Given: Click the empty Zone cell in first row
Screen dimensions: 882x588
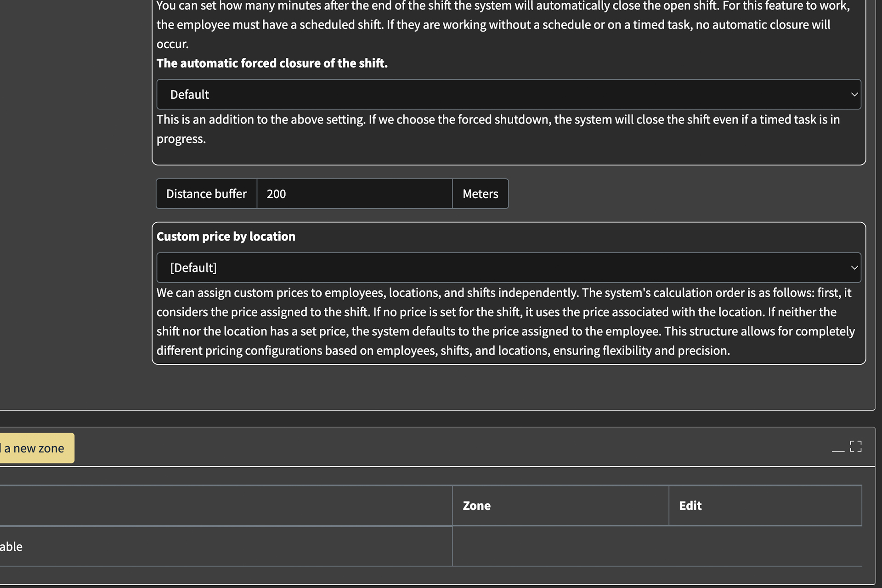Looking at the screenshot, I should tap(560, 547).
